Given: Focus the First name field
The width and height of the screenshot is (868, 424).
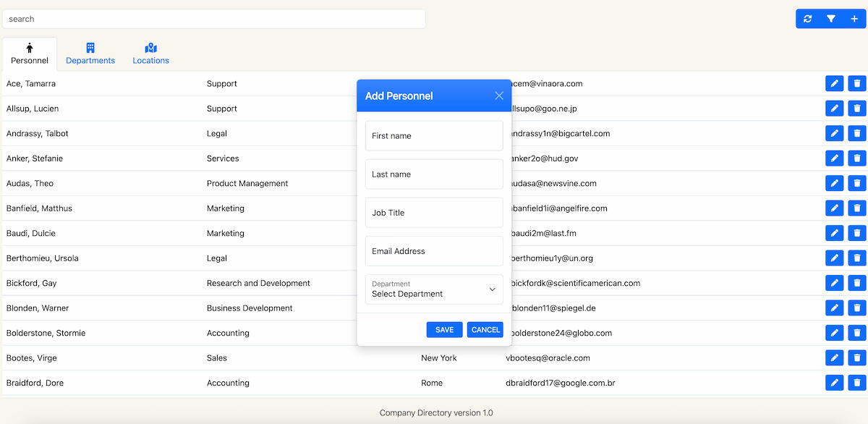Looking at the screenshot, I should tap(434, 136).
